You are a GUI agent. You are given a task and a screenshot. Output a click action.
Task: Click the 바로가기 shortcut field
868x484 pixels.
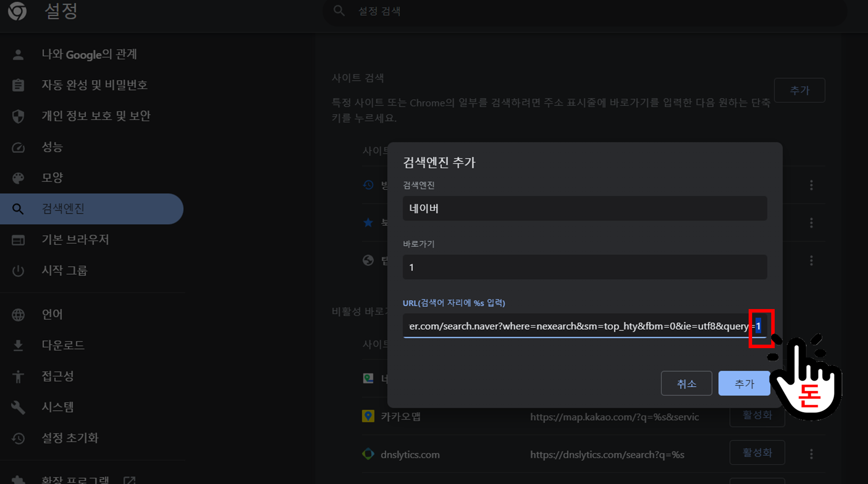click(x=585, y=267)
